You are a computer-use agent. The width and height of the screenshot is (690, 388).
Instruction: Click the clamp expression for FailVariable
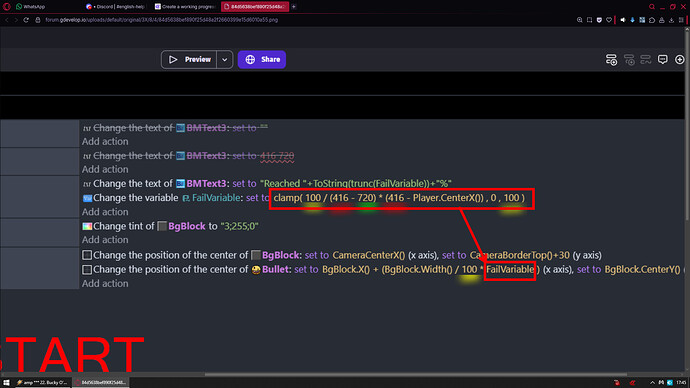pos(399,198)
